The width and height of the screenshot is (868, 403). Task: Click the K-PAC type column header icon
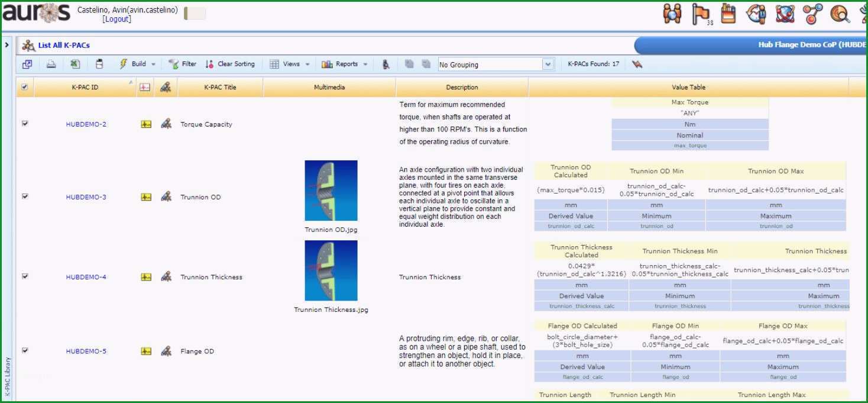166,87
